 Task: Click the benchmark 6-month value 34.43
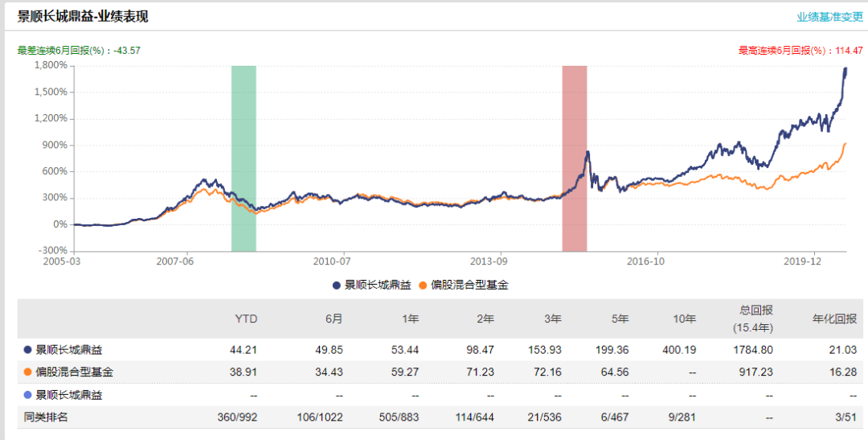[329, 372]
